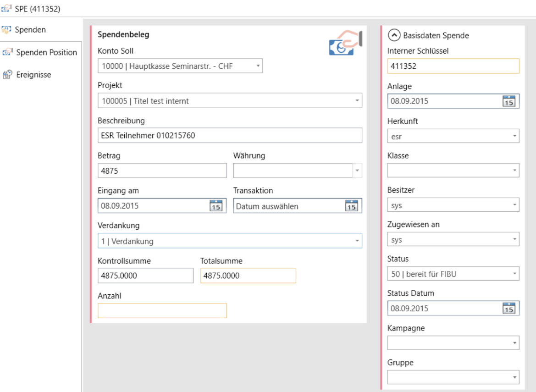This screenshot has height=392, width=536.
Task: Expand the Status dropdown showing bereit für FIBU
Action: [514, 274]
